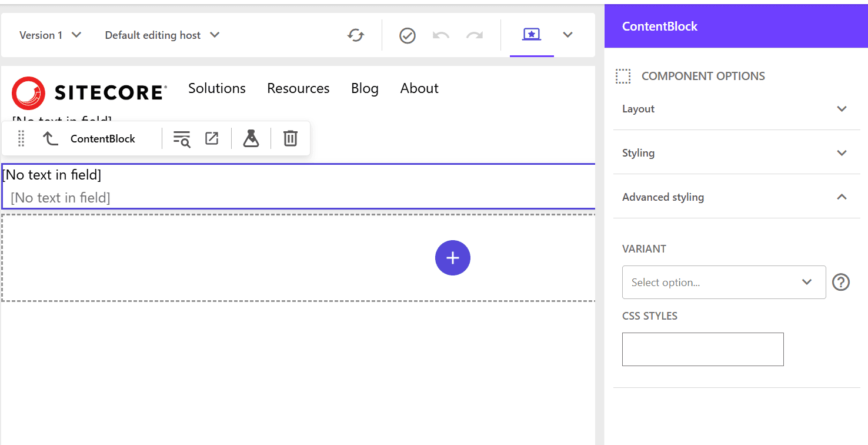Screen dimensions: 868x445
Task: Expand the Styling section
Action: 736,153
